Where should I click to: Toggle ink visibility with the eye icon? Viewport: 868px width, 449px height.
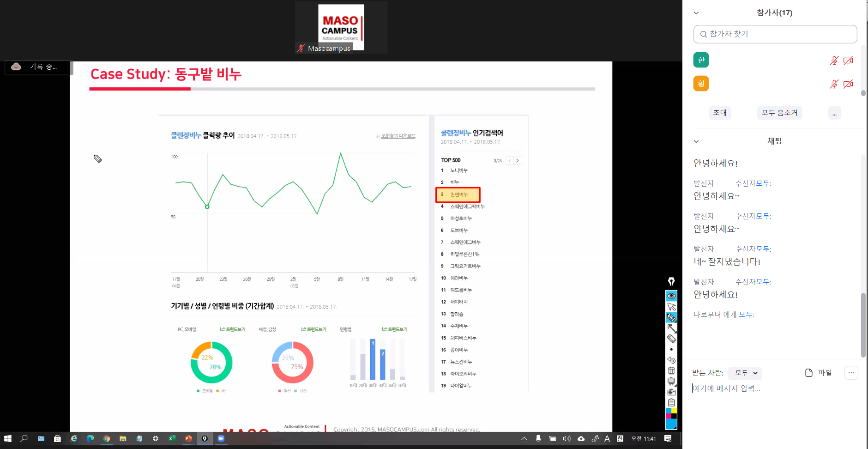coord(671,296)
